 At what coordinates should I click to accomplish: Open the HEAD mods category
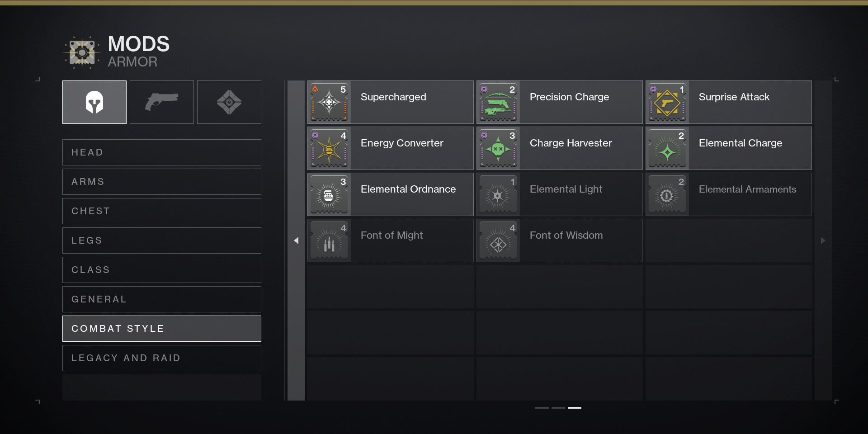[x=162, y=152]
